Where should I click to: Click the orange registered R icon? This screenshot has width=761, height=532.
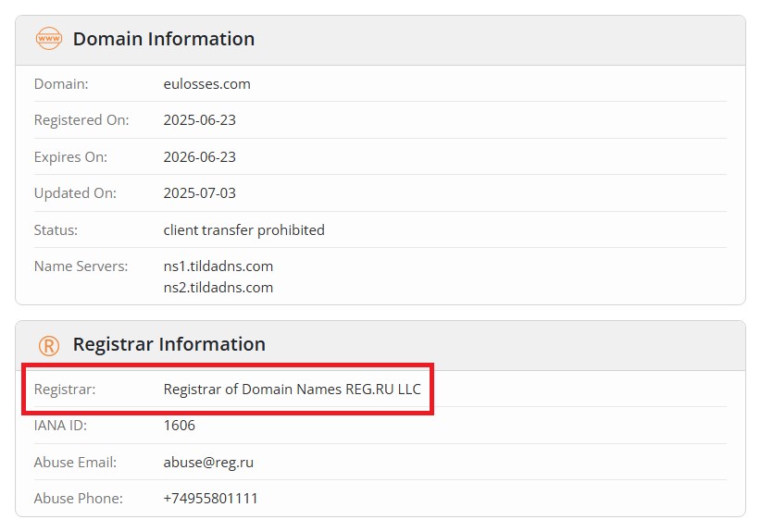49,346
